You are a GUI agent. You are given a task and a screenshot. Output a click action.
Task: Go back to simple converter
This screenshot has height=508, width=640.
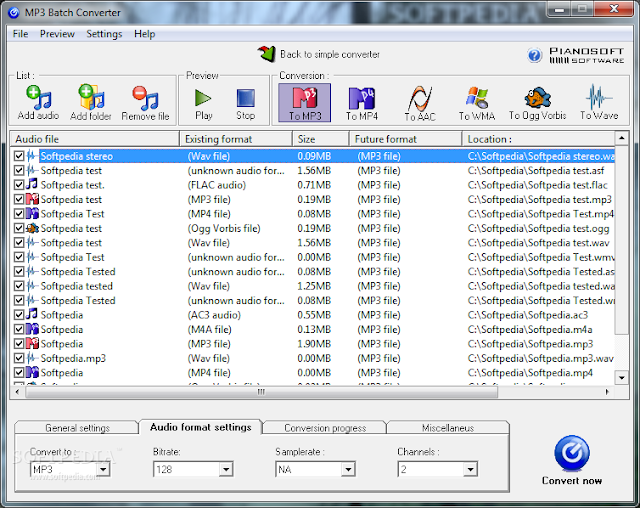pos(319,54)
